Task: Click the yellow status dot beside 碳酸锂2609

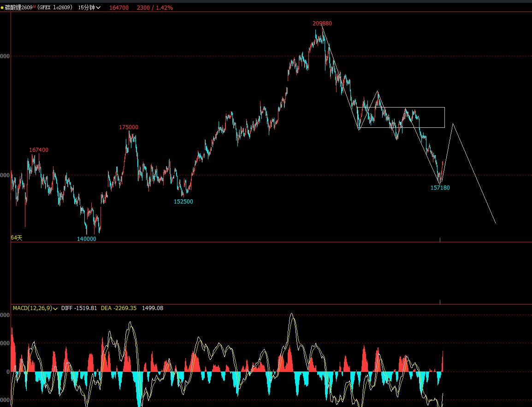Action: 2,8
